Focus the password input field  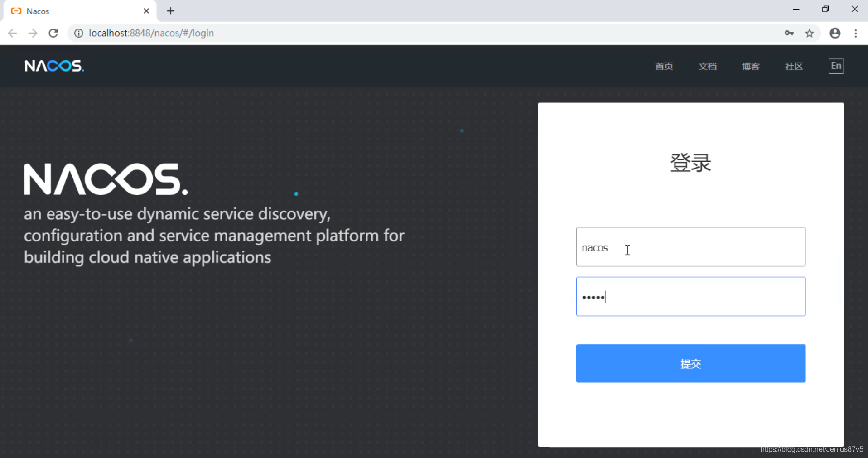[x=690, y=297]
